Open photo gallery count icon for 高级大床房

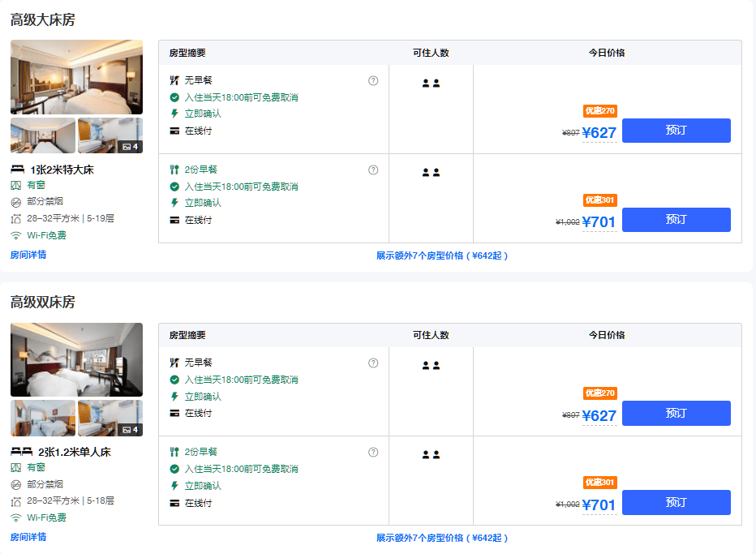tap(130, 147)
